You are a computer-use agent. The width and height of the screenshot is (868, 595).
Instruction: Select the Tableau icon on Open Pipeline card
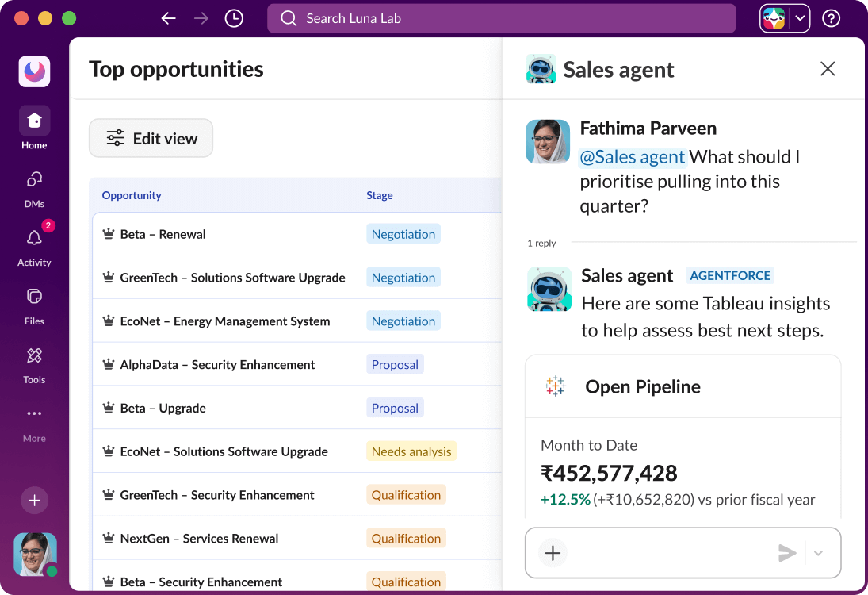click(556, 386)
